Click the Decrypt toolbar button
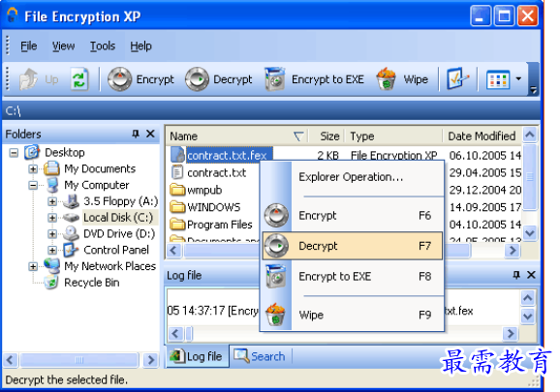 coord(219,79)
